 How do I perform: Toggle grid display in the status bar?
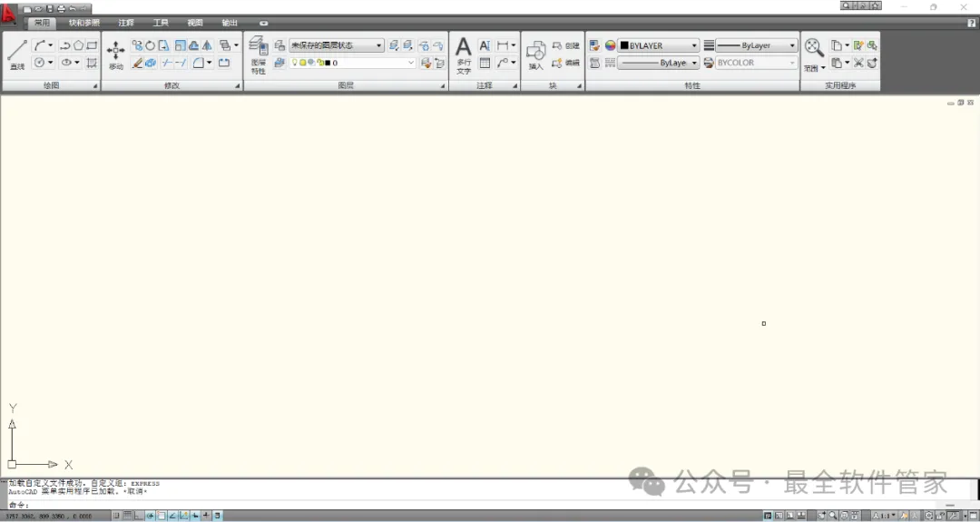pyautogui.click(x=128, y=516)
